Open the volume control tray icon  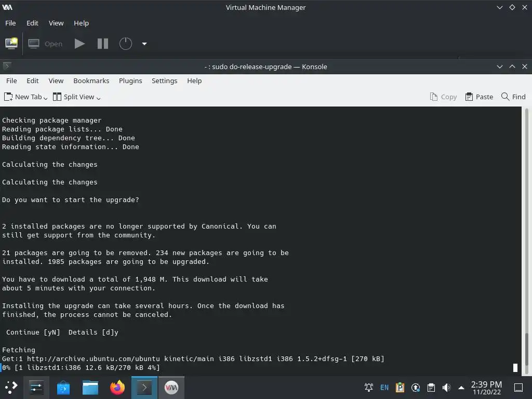(446, 387)
